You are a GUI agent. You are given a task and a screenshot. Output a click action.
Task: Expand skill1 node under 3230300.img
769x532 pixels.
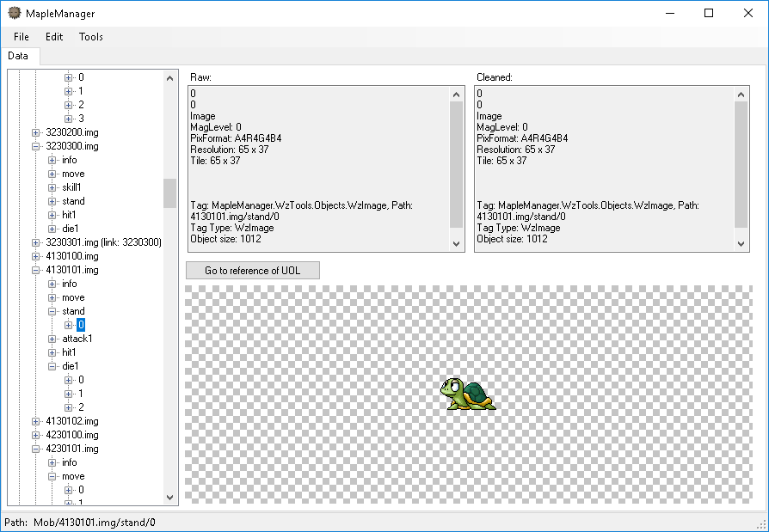point(52,187)
